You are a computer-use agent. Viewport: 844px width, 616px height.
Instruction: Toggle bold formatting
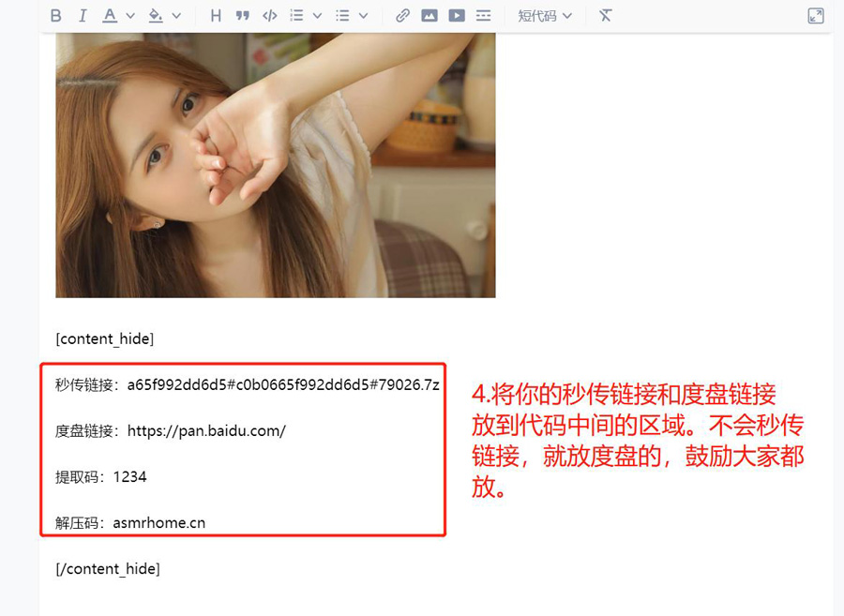(x=56, y=16)
